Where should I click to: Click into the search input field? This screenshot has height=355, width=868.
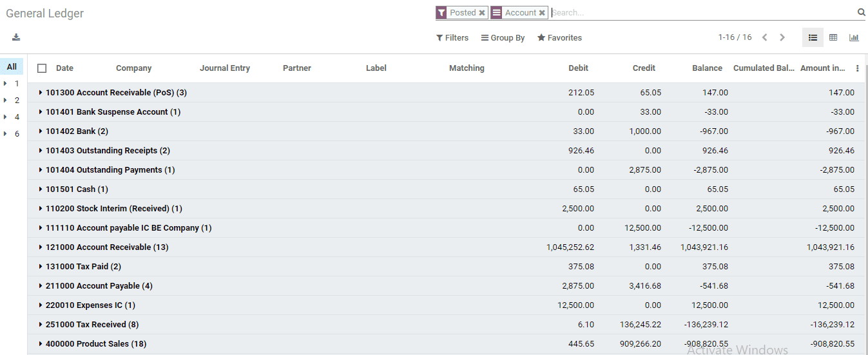pyautogui.click(x=702, y=13)
